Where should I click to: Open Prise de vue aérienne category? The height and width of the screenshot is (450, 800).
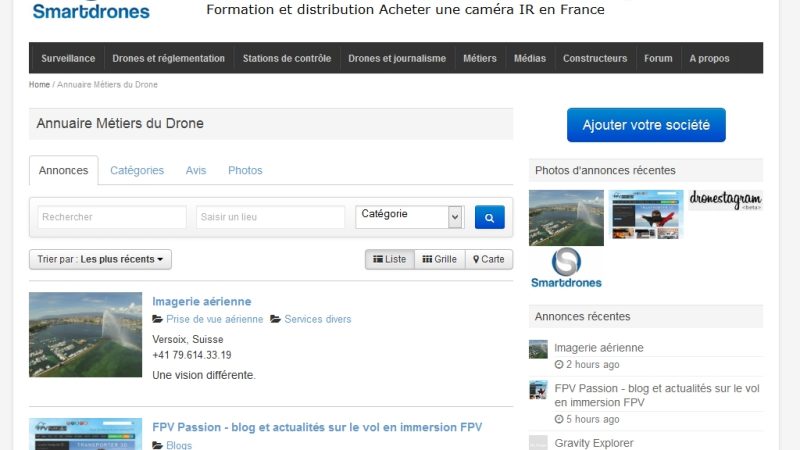coord(214,319)
